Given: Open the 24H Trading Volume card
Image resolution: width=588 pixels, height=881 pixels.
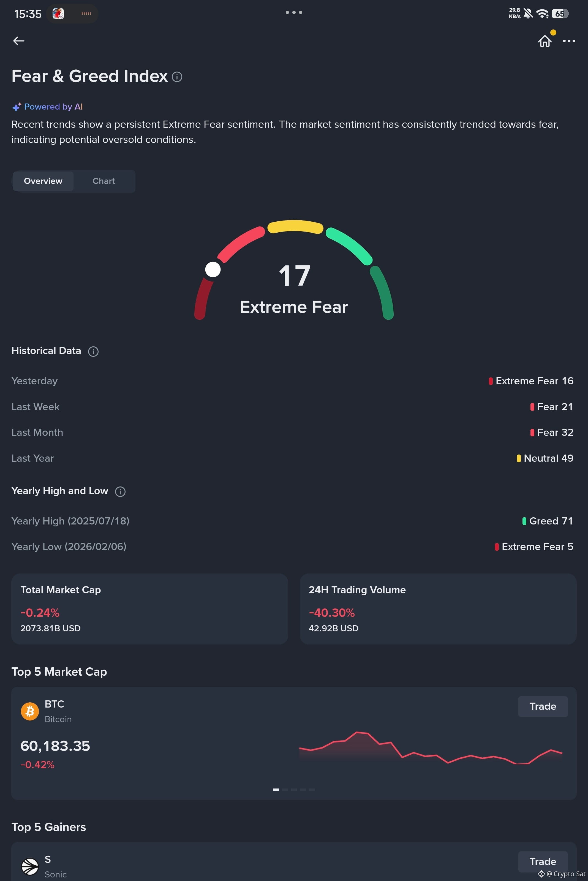Looking at the screenshot, I should tap(438, 609).
